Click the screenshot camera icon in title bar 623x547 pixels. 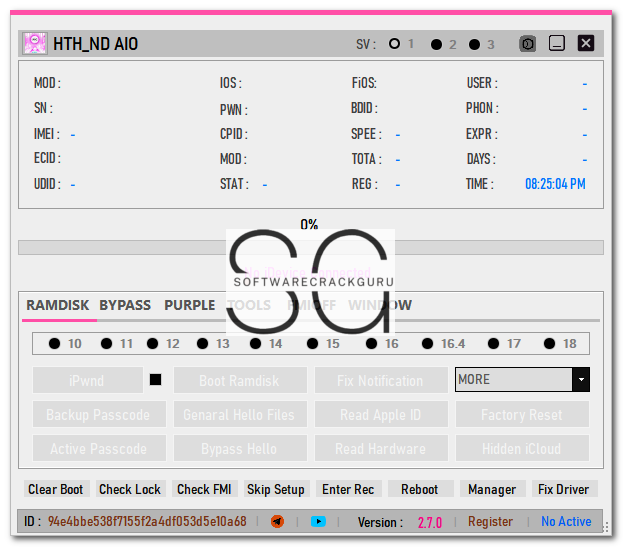click(x=527, y=43)
